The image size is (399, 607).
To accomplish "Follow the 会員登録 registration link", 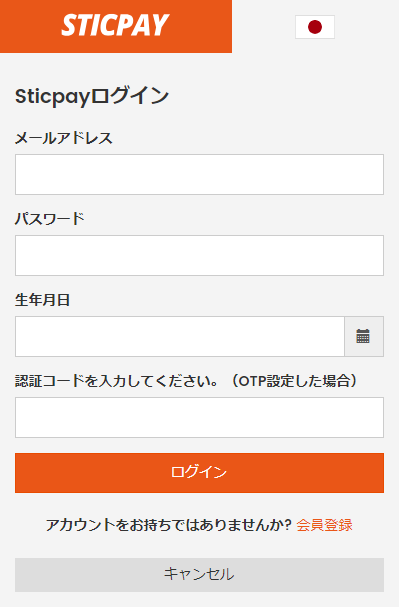I will click(x=324, y=525).
